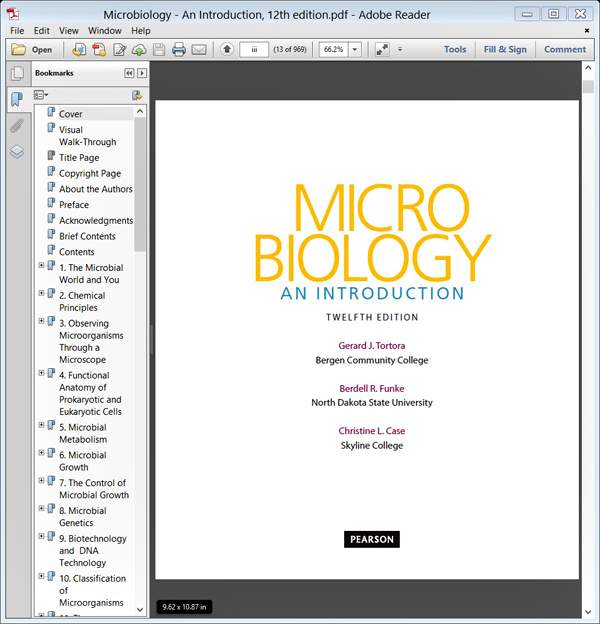Screen dimensions: 600x624
Task: Click the Bookmarks pane expand arrow button
Action: pos(142,73)
